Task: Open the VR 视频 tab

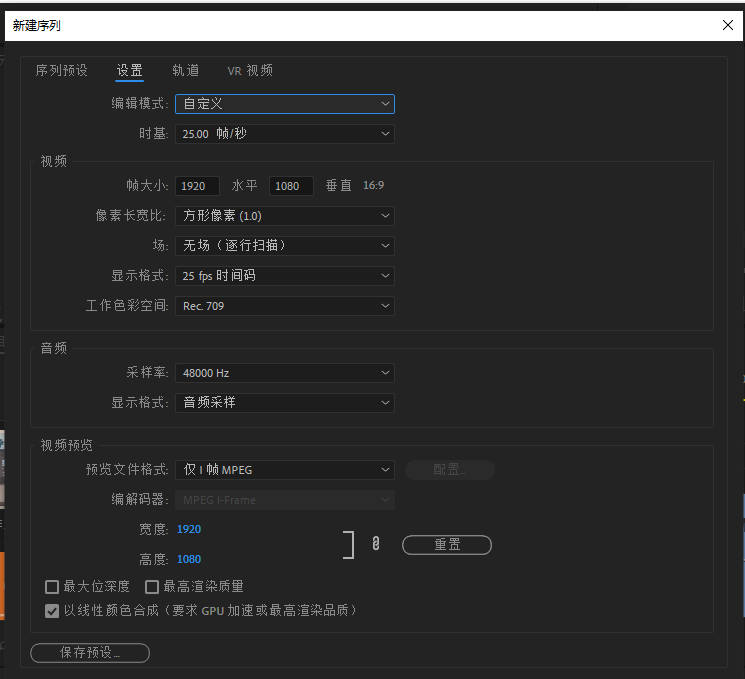Action: coord(249,71)
